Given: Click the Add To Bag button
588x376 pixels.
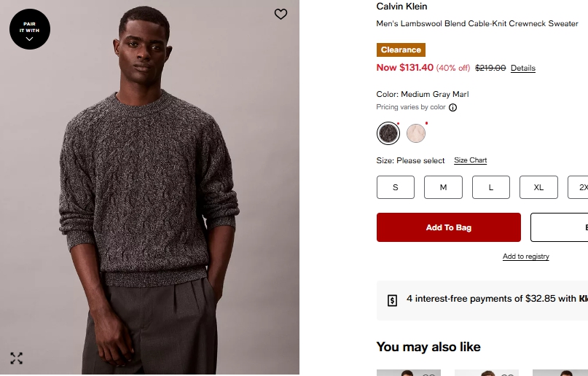Looking at the screenshot, I should [449, 227].
